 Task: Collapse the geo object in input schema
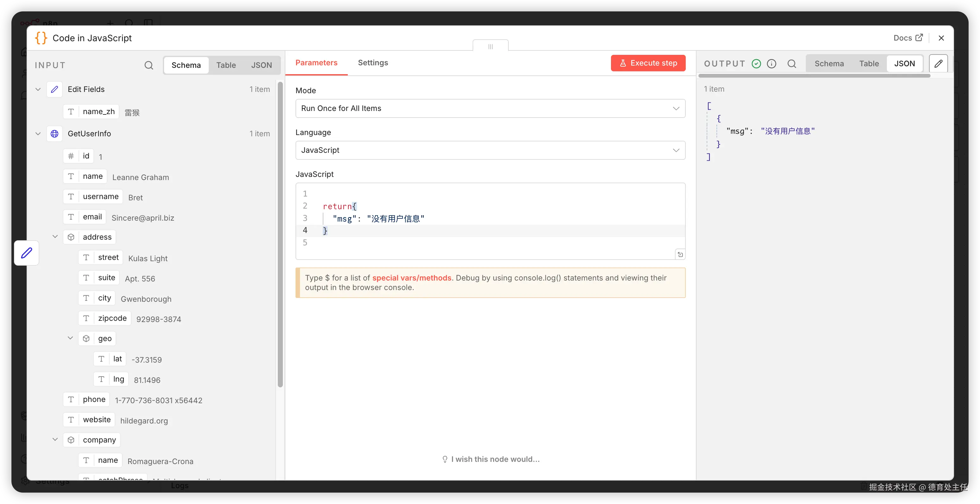click(x=70, y=338)
